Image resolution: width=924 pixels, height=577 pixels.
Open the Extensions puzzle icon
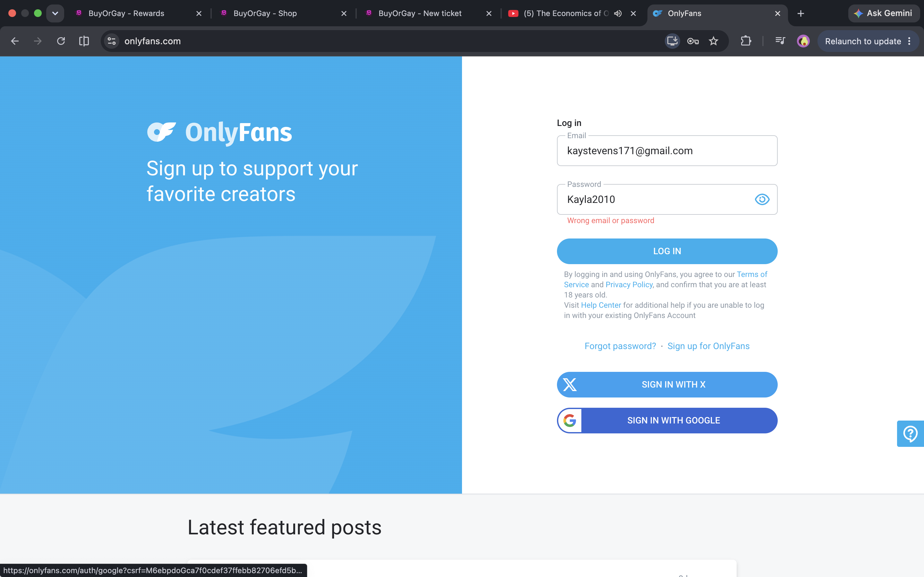coord(746,41)
